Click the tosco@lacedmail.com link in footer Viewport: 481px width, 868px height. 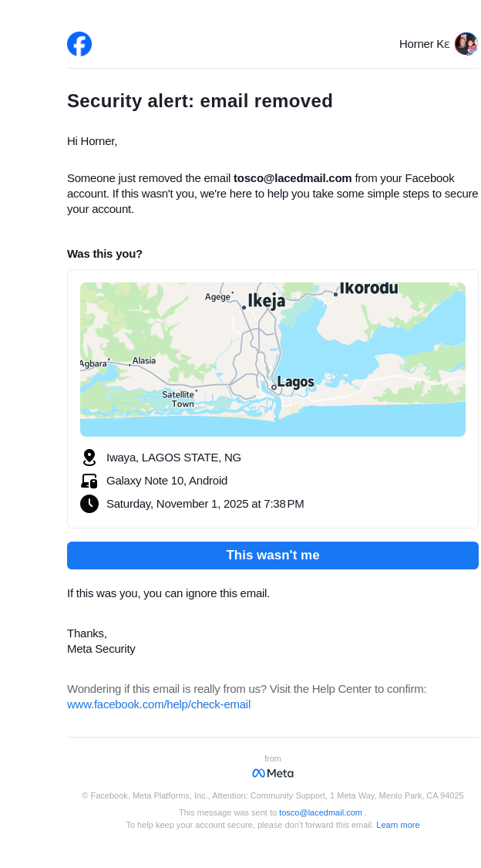[321, 812]
